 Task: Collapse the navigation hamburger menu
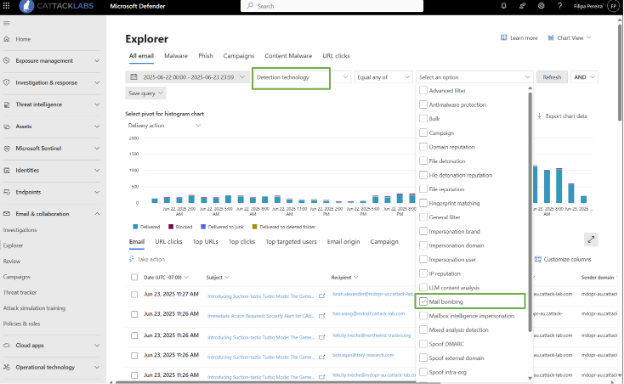[x=6, y=23]
